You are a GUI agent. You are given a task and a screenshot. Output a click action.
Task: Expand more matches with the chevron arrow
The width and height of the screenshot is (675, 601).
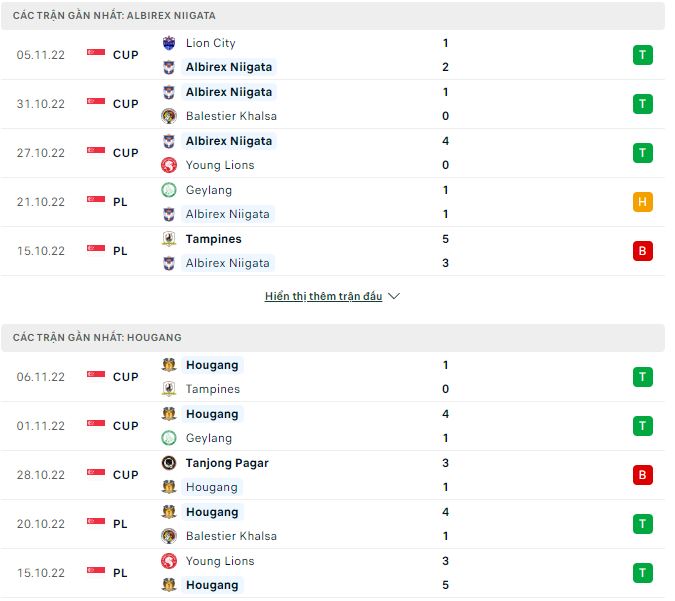[x=394, y=297]
